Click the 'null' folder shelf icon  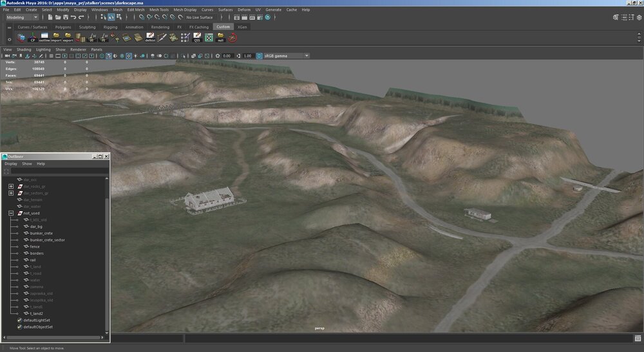pyautogui.click(x=220, y=38)
